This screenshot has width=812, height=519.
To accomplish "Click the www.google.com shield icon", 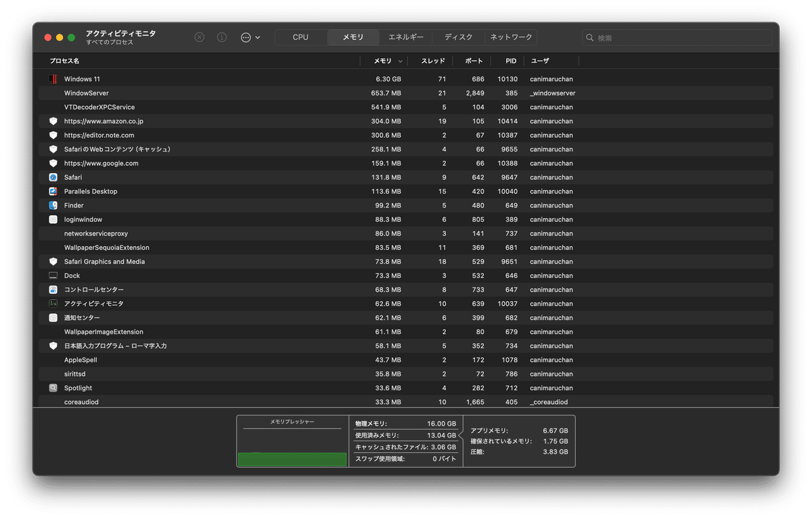I will (x=53, y=163).
